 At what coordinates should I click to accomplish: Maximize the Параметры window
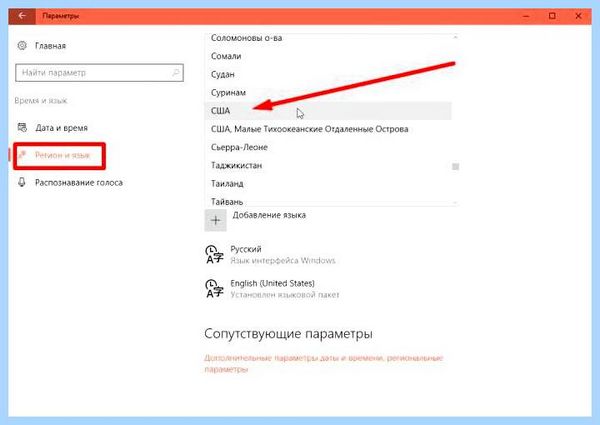tap(552, 16)
